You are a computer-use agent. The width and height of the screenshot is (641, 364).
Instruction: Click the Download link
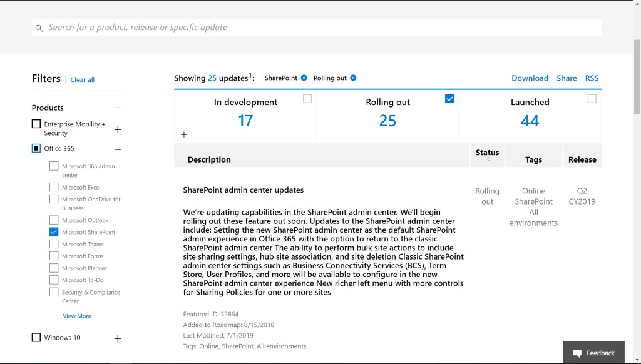530,78
